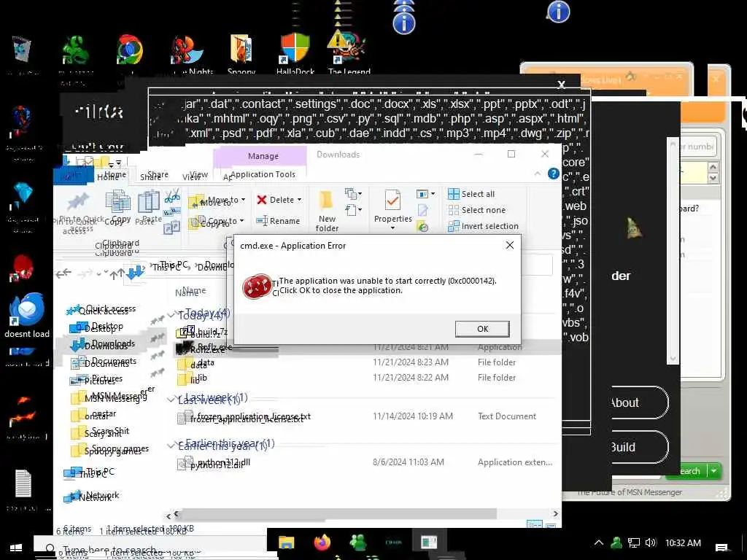Collapse the ribbon with chevron
The image size is (747, 560).
[x=538, y=174]
